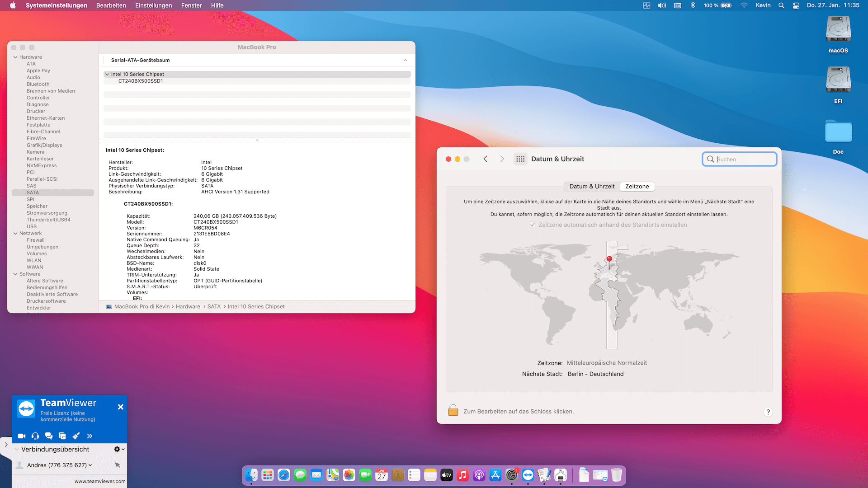The width and height of the screenshot is (868, 488).
Task: Click the TeamViewer video camera icon
Action: pyautogui.click(x=21, y=436)
